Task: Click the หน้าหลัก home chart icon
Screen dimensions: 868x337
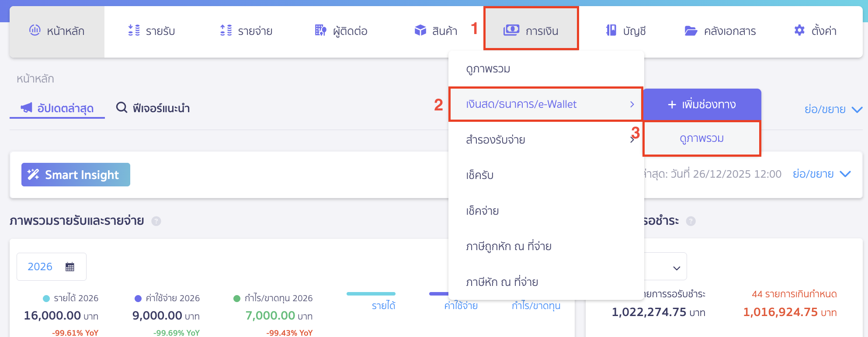Action: 35,31
